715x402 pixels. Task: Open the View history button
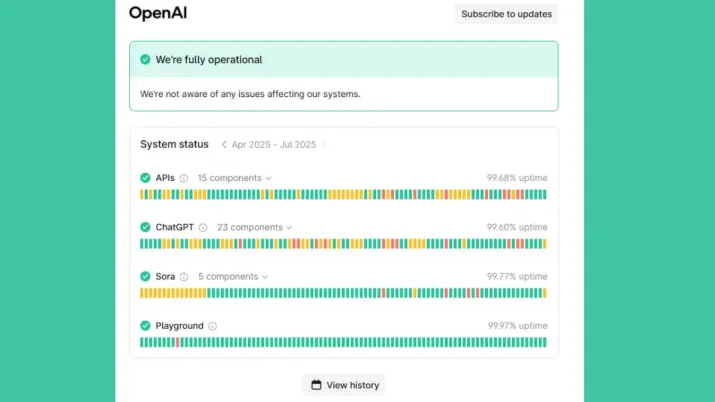point(343,385)
